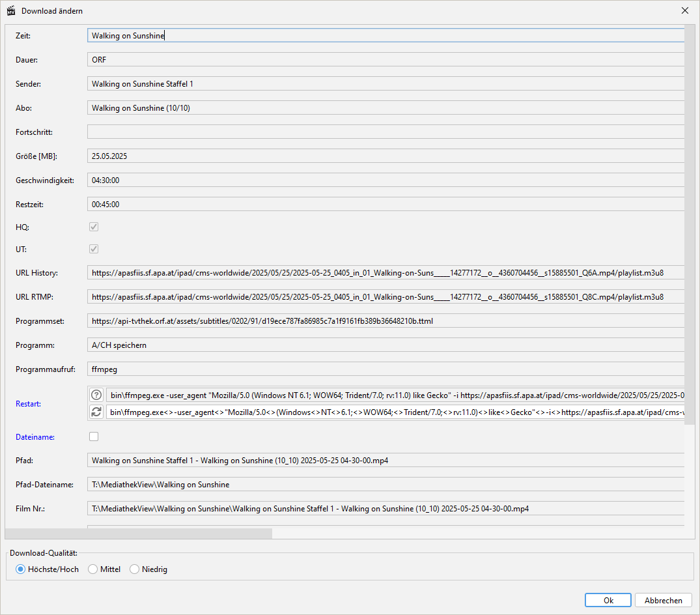
Task: Click the clapperboard icon in title bar
Action: (11, 11)
